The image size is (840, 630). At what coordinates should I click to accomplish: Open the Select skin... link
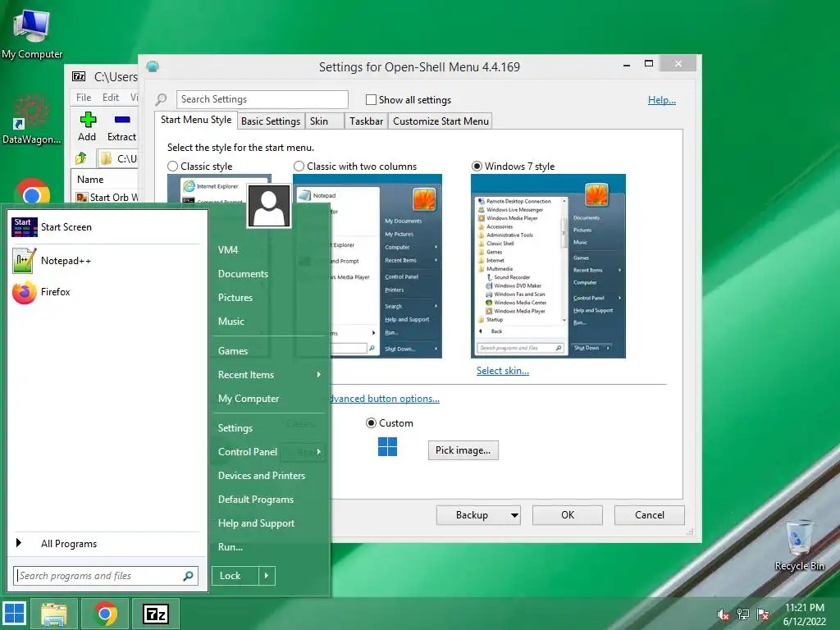click(503, 371)
